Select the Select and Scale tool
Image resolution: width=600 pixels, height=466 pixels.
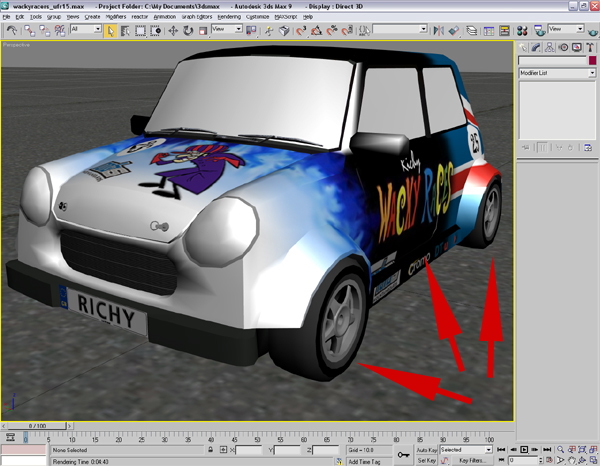coord(203,31)
